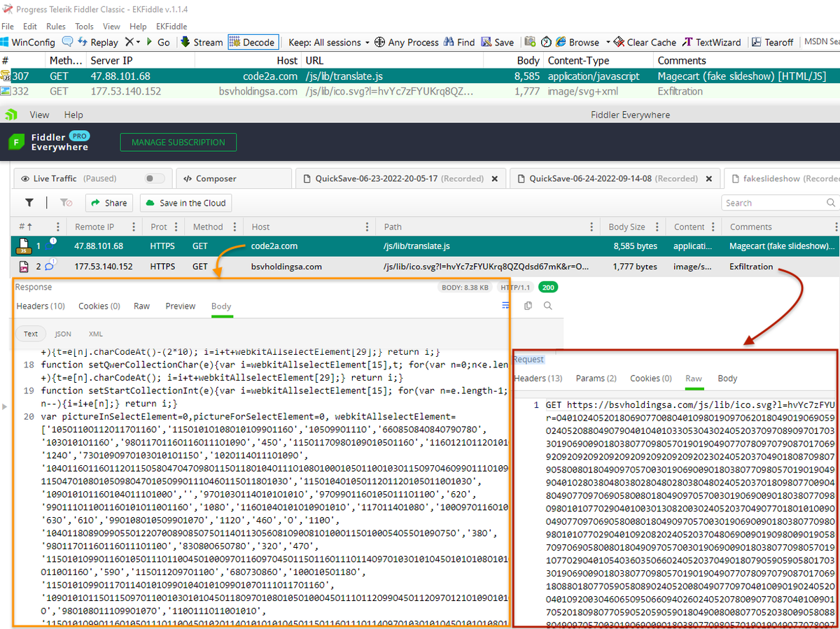This screenshot has width=840, height=629.
Task: Click the Any Process target icon
Action: click(380, 42)
